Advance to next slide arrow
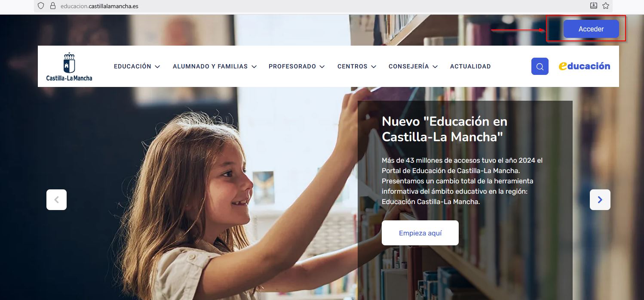This screenshot has width=644, height=300. pyautogui.click(x=600, y=200)
